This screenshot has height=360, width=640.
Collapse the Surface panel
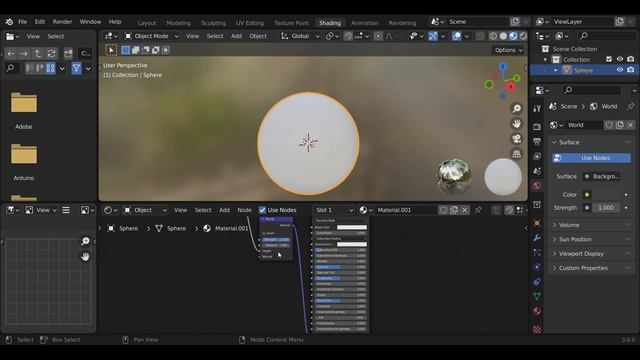569,142
